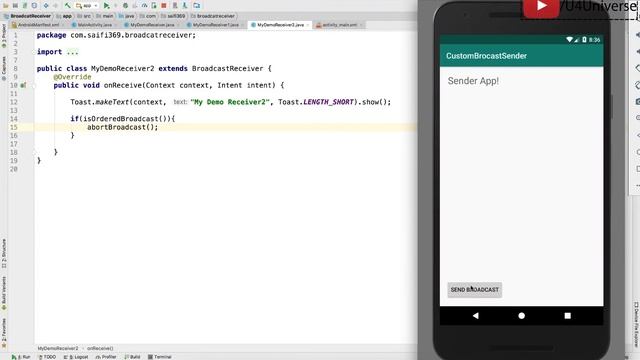Click the Sender App! text in emulator
The image size is (640, 360).
point(473,81)
